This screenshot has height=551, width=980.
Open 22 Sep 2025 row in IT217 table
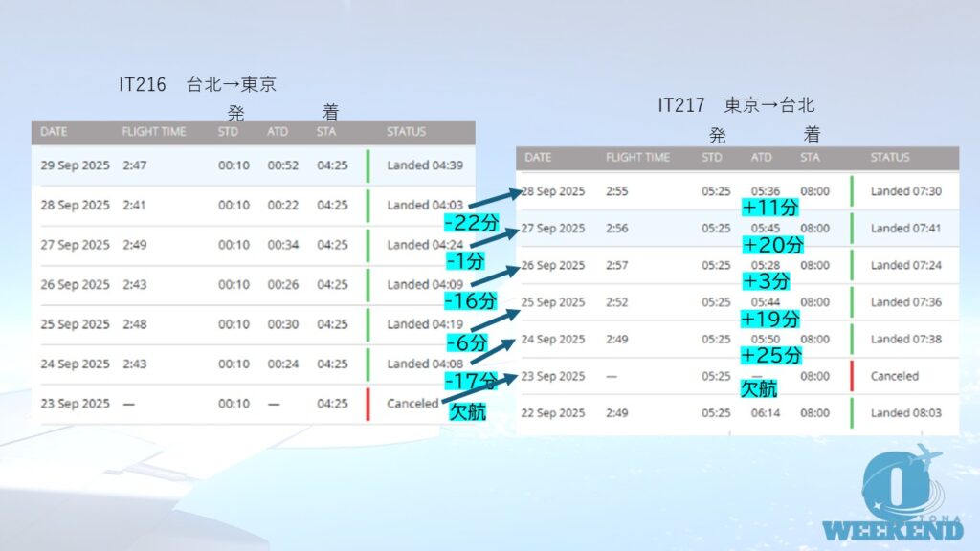pos(555,413)
